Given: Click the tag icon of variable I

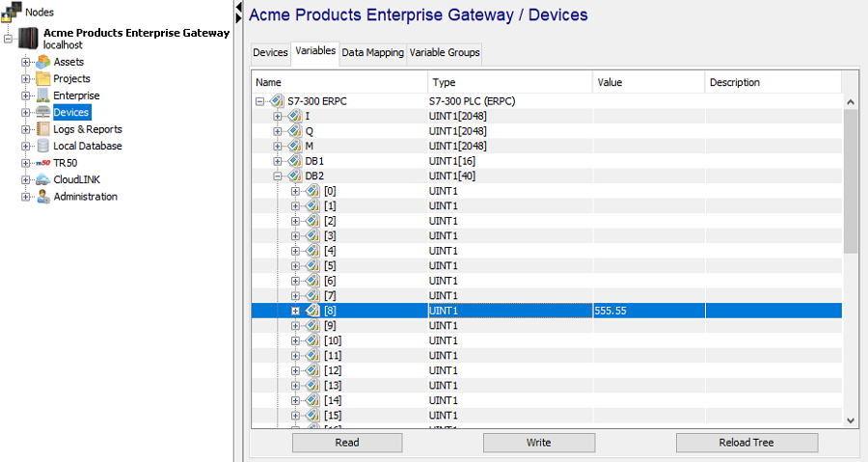Looking at the screenshot, I should pyautogui.click(x=295, y=116).
